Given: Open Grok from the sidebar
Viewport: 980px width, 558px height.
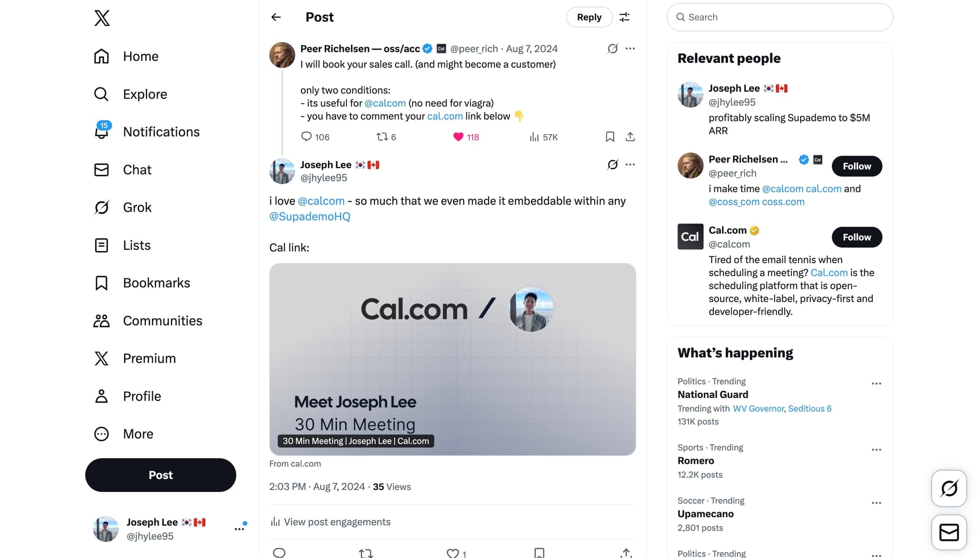Looking at the screenshot, I should click(137, 207).
